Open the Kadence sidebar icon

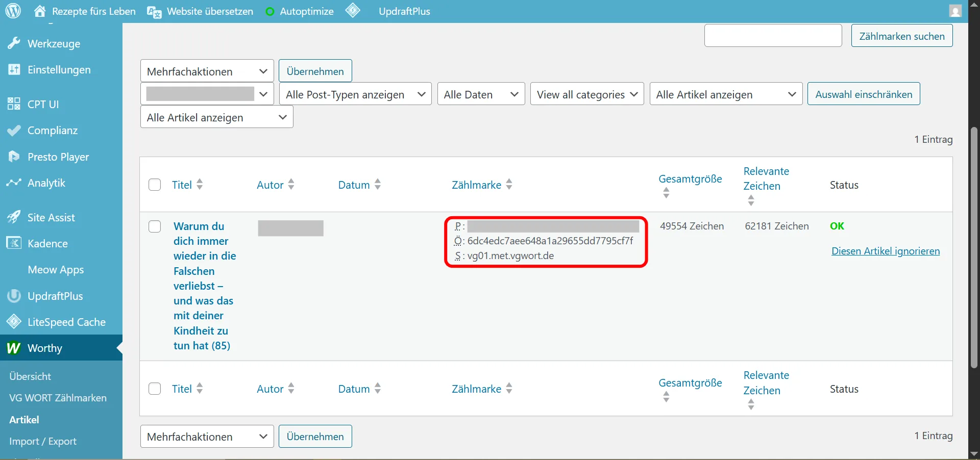point(14,243)
